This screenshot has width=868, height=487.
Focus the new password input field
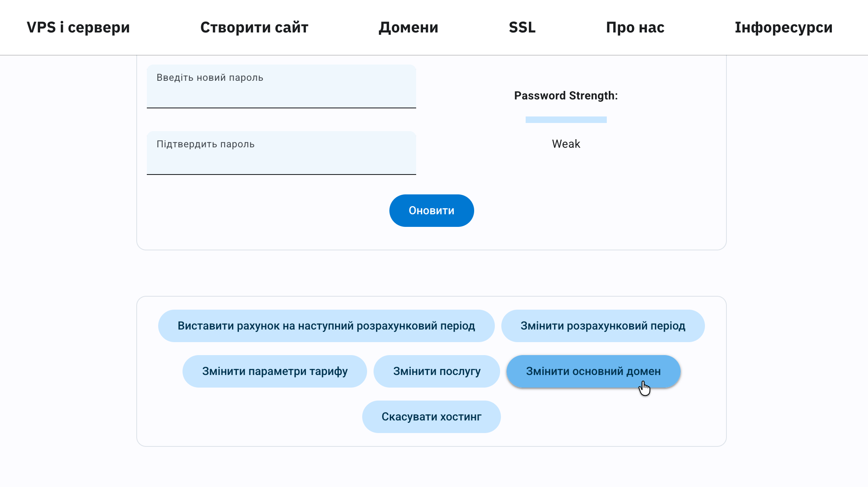point(281,94)
